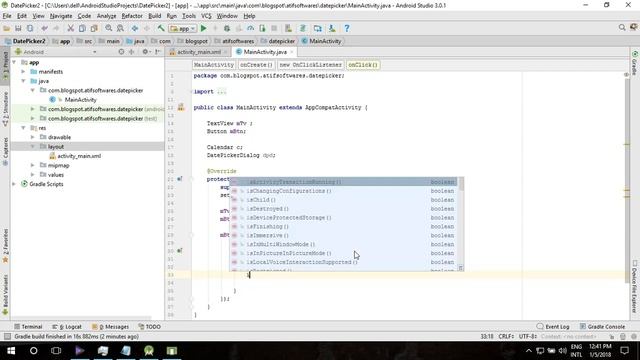Click Collapse All icon in Project panel
The height and width of the screenshot is (360, 640).
pyautogui.click(x=131, y=52)
